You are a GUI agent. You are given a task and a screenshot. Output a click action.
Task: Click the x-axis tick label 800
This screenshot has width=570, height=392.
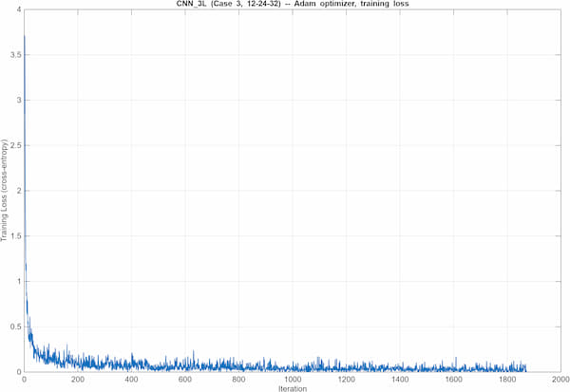tap(238, 380)
